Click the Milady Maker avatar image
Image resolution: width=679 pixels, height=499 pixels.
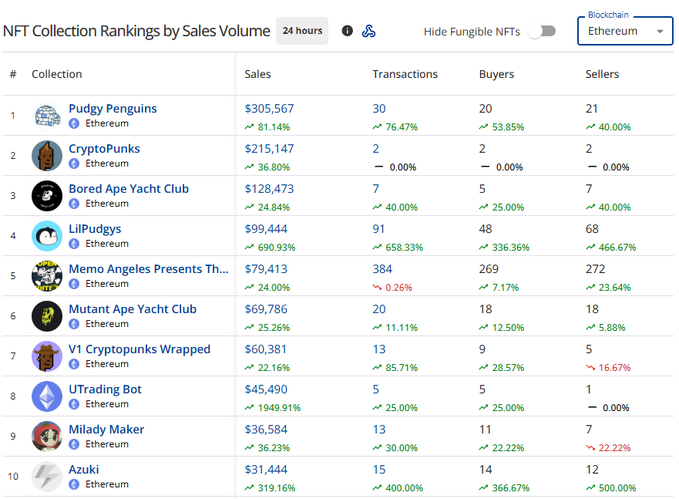pos(47,436)
